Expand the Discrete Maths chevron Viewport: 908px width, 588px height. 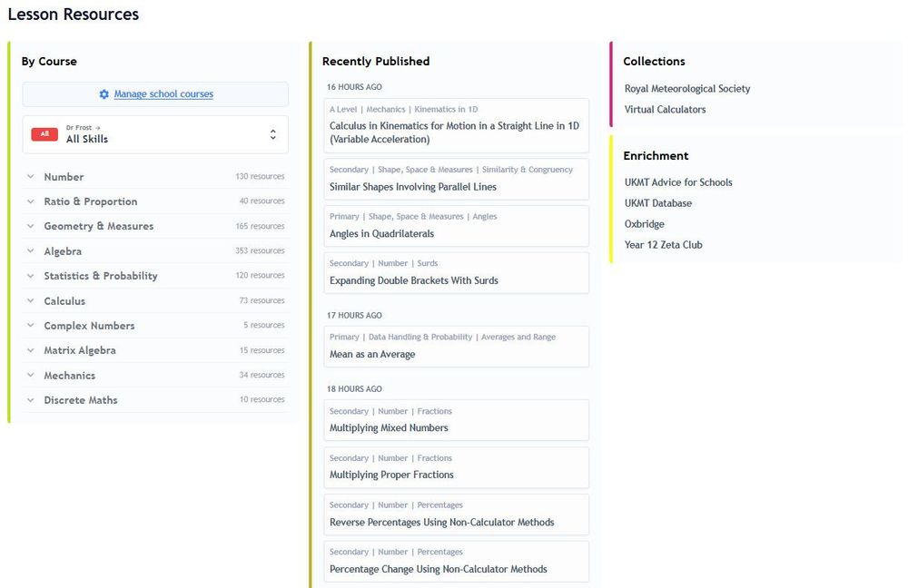(31, 400)
